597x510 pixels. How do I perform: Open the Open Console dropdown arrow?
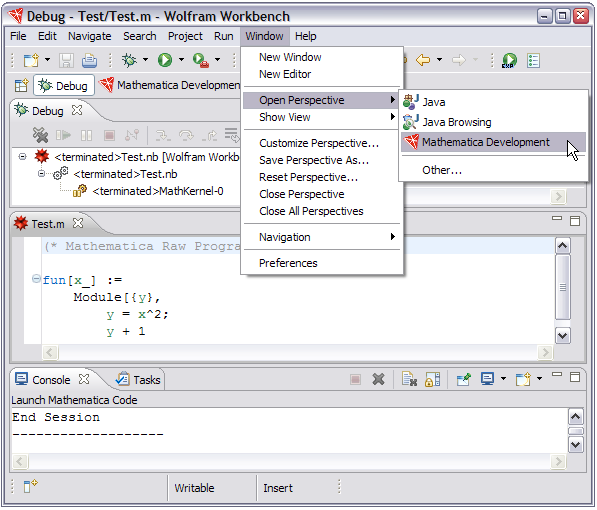[x=539, y=379]
